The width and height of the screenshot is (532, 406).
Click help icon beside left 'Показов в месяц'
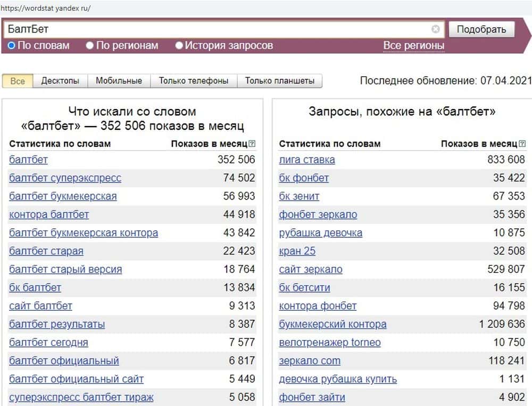coord(252,144)
